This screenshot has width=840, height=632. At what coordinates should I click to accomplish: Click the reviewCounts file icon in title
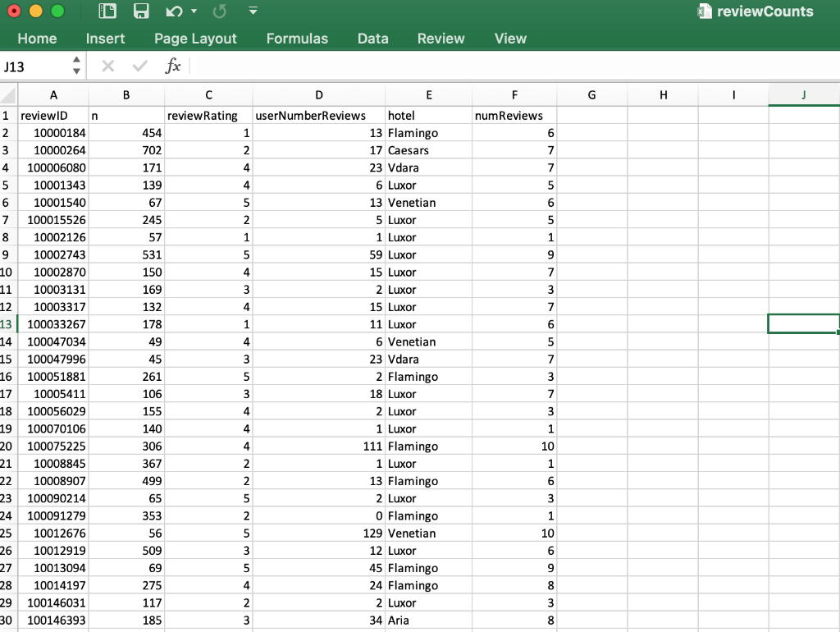pos(705,11)
